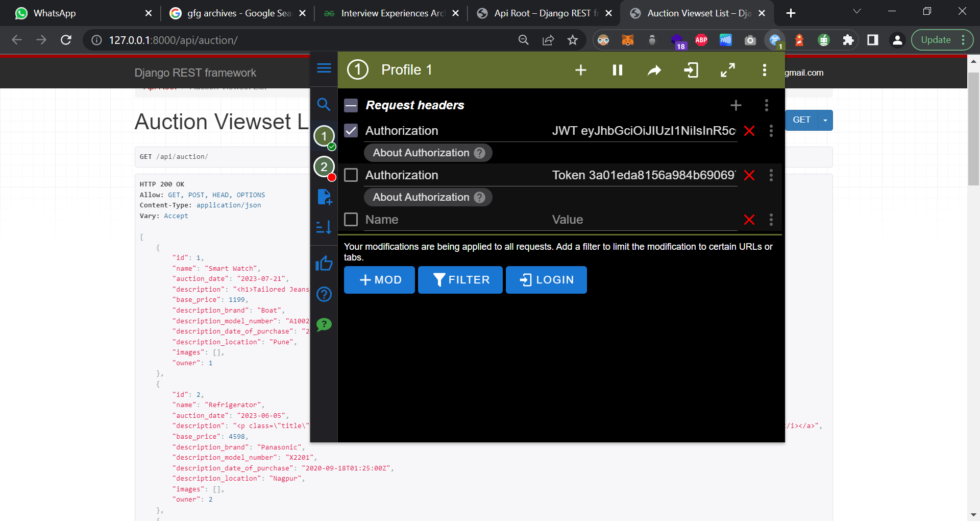Click the ModHeader search icon

(324, 105)
